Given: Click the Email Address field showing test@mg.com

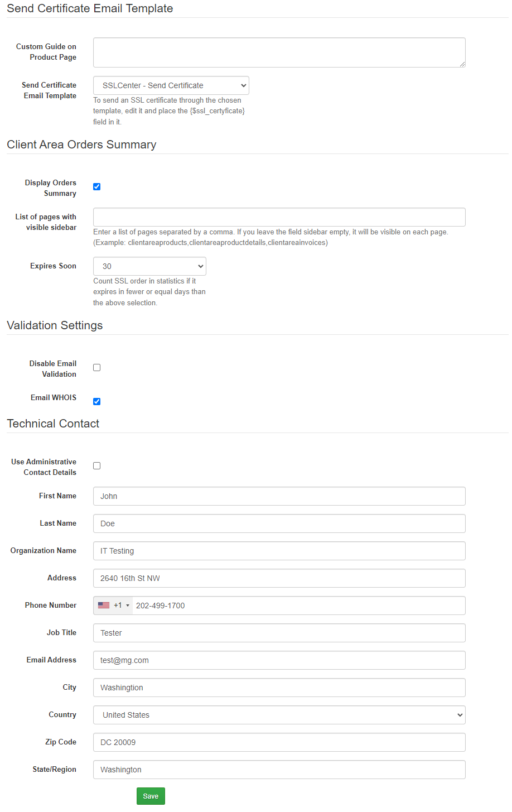Looking at the screenshot, I should [279, 660].
